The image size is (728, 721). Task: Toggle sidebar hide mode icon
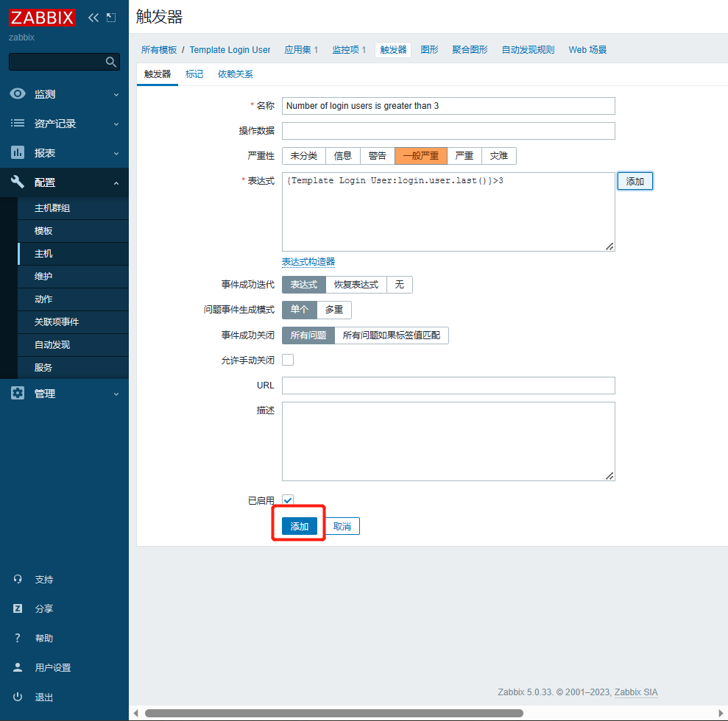(x=111, y=18)
